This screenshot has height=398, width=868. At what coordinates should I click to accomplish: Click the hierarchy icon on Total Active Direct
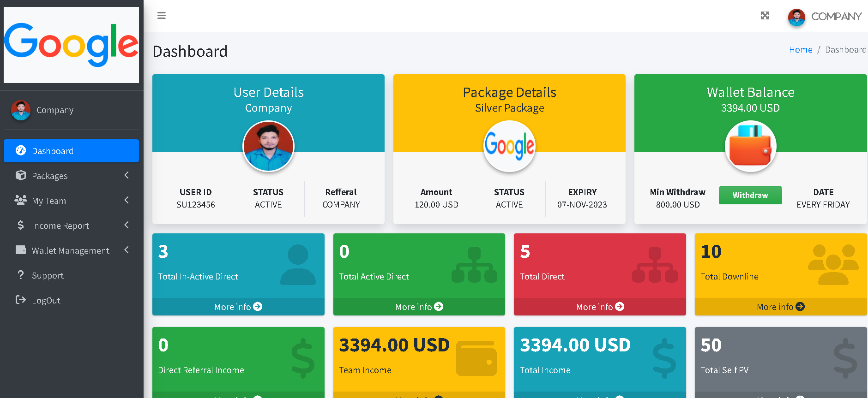(x=474, y=265)
